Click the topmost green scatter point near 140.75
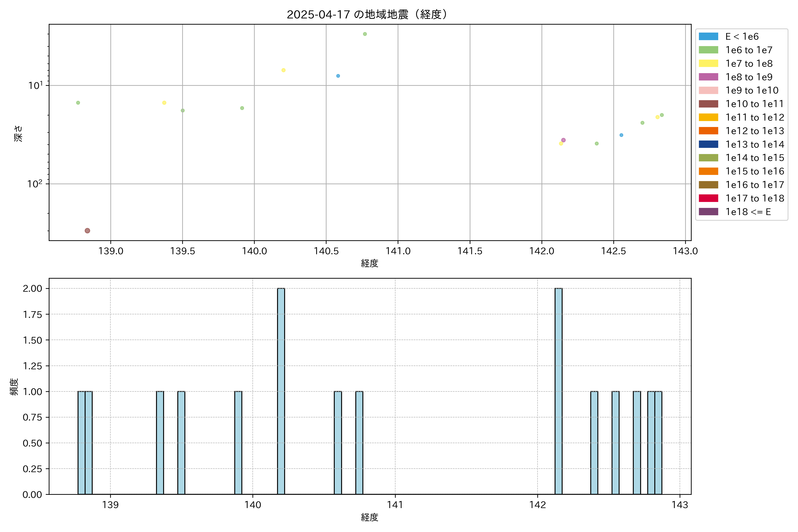798x532 pixels. tap(365, 34)
